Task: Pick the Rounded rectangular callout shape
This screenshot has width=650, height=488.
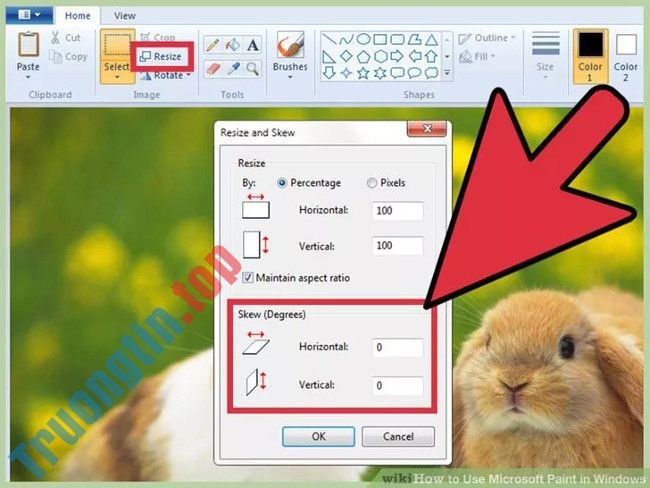Action: point(397,73)
